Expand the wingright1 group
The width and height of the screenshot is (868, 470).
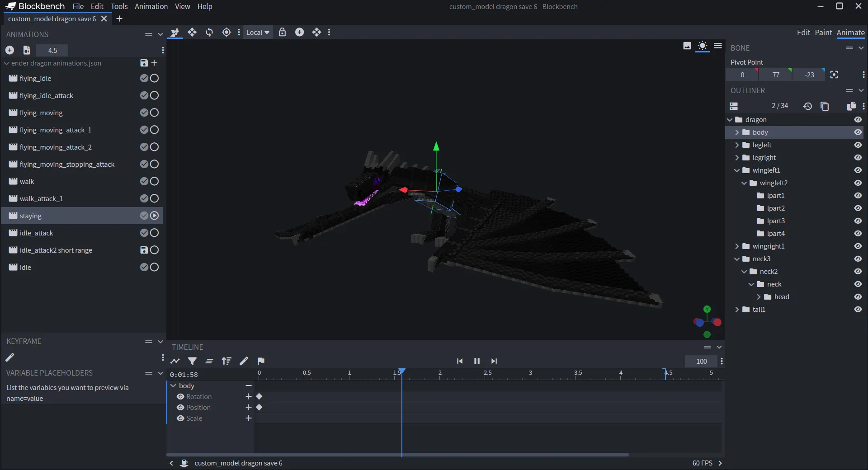(x=737, y=246)
